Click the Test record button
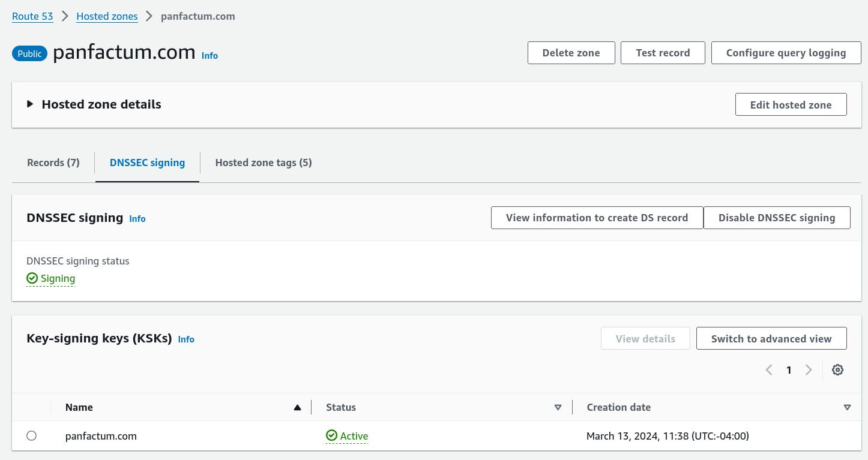This screenshot has height=460, width=868. click(x=663, y=53)
